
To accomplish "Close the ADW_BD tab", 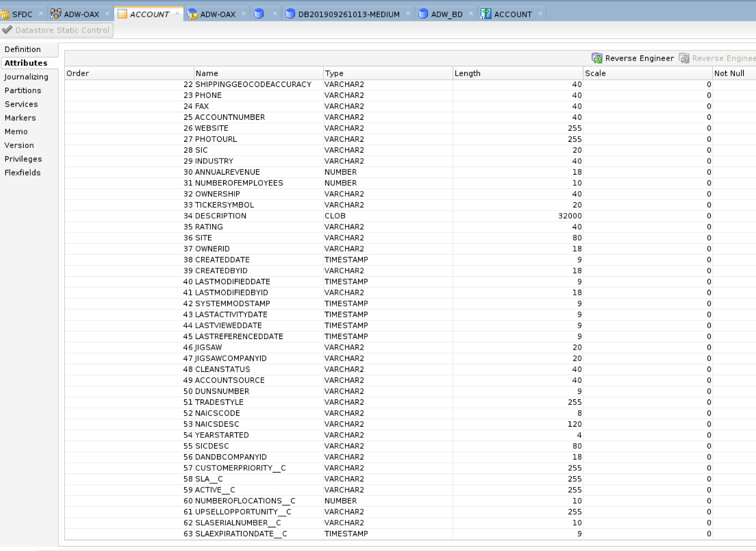I will tap(471, 14).
